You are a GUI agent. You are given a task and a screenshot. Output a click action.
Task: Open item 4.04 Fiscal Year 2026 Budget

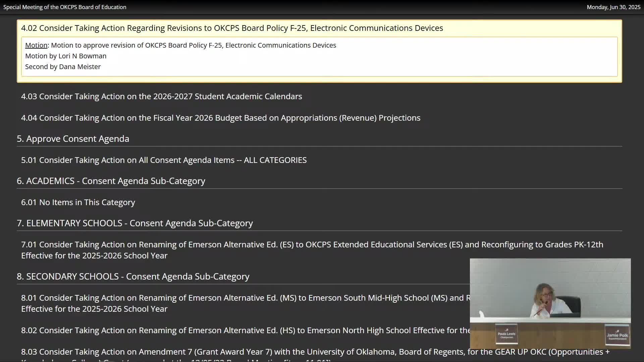[220, 118]
